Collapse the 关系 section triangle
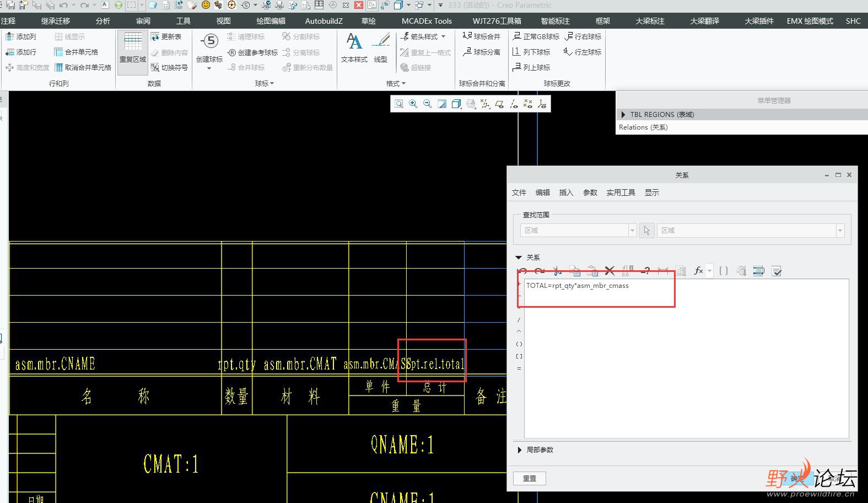 [519, 258]
